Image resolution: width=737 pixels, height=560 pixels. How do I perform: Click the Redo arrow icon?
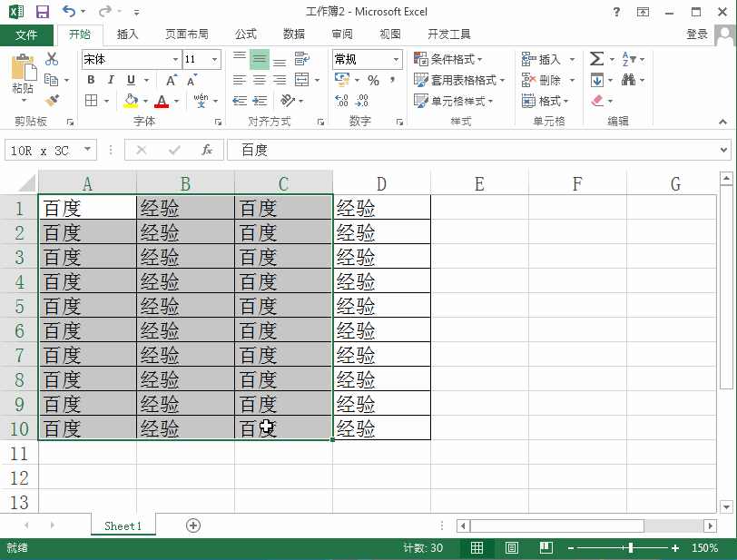tap(105, 11)
